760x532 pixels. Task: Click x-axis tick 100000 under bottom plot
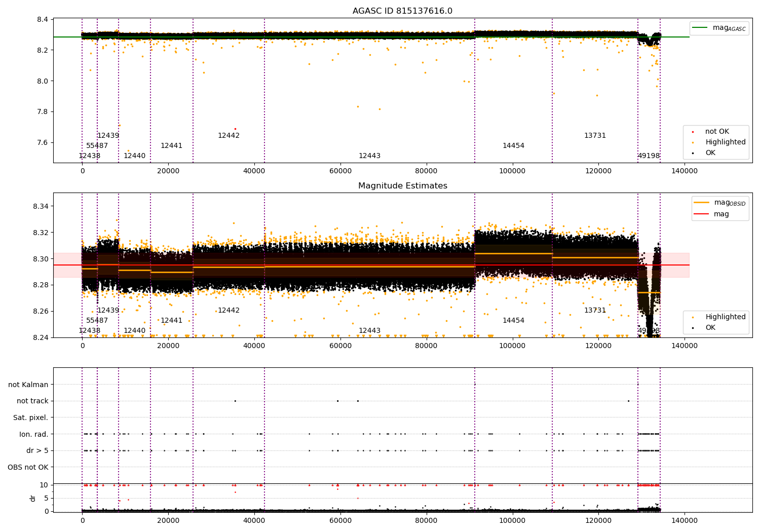pyautogui.click(x=512, y=521)
